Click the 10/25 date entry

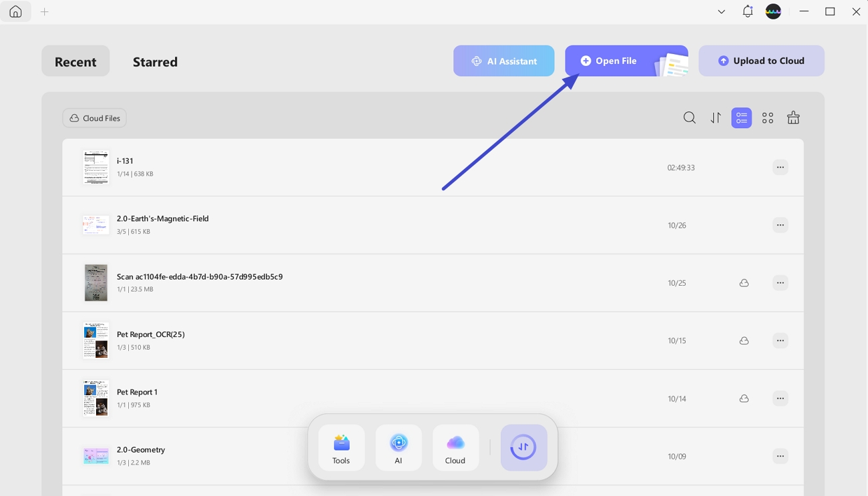(x=677, y=283)
